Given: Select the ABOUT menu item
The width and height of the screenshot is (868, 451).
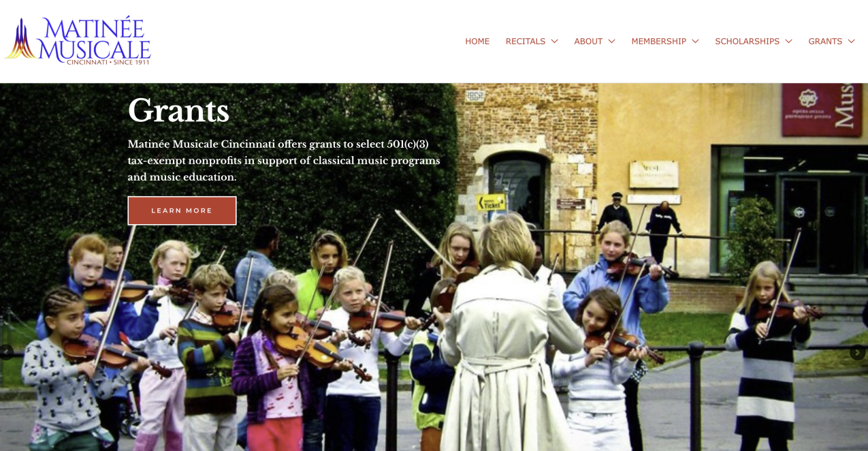Looking at the screenshot, I should [588, 42].
